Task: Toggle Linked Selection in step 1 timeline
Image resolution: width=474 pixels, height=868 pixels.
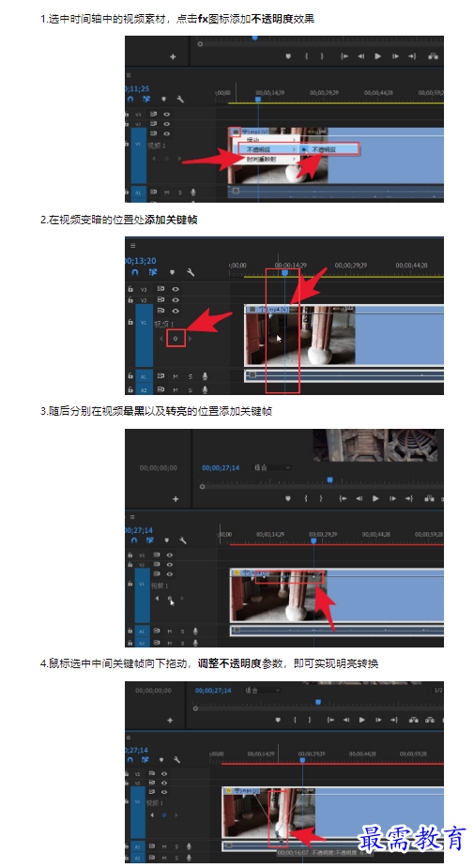Action: [146, 99]
